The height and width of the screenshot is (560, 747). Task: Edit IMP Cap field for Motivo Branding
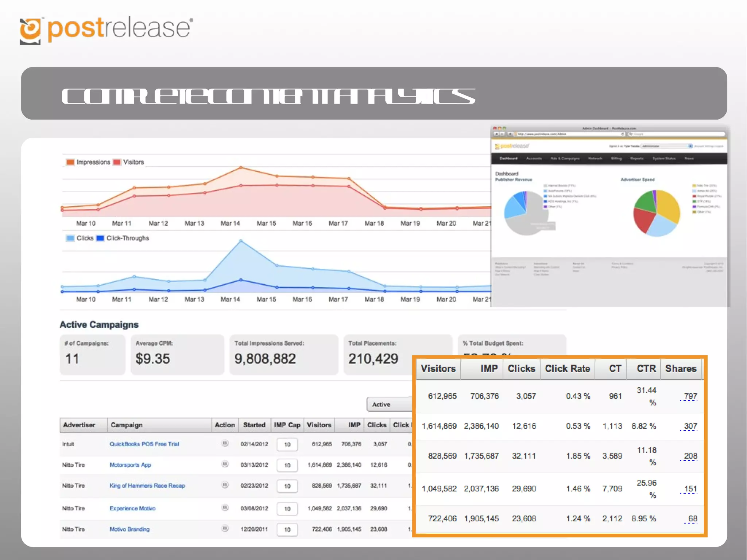tap(287, 529)
